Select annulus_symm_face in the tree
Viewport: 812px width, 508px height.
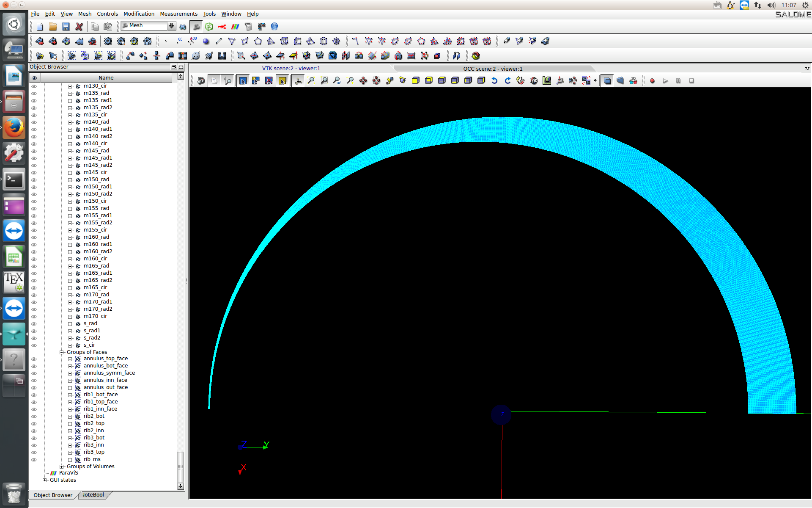click(x=109, y=373)
